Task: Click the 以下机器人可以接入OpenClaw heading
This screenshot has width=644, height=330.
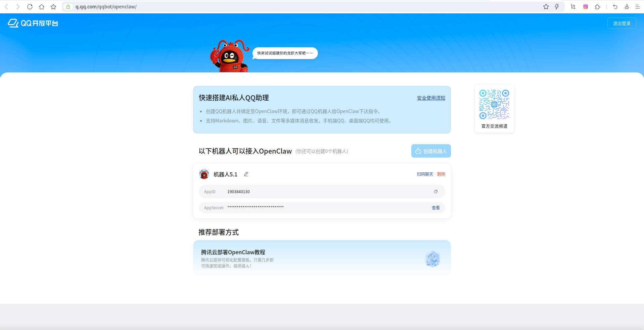Action: click(x=245, y=151)
